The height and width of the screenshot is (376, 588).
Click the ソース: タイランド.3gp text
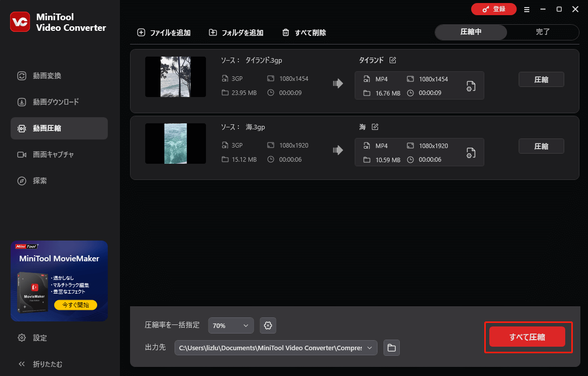251,60
